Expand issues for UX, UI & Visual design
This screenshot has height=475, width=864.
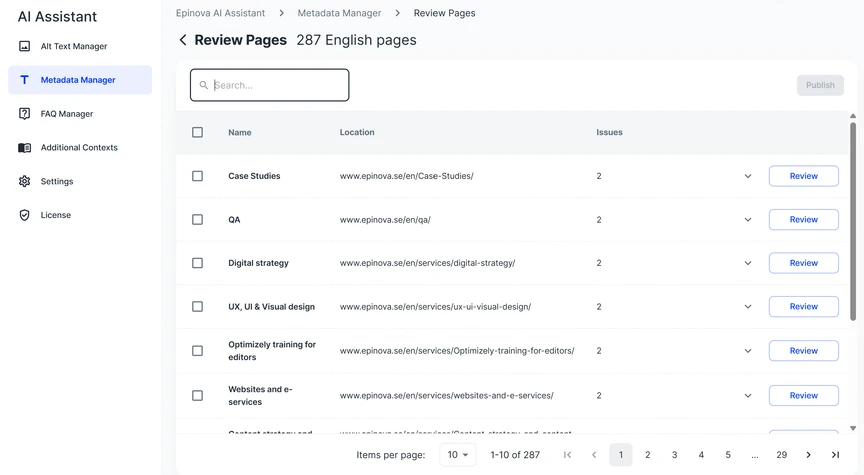click(748, 307)
